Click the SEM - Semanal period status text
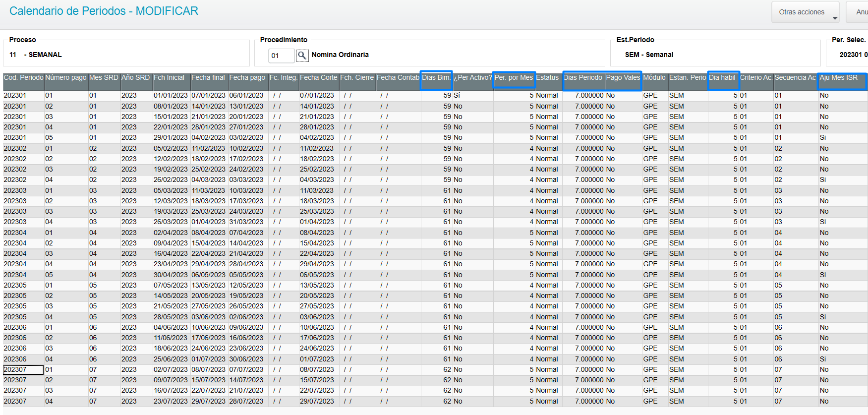The width and height of the screenshot is (868, 415). (x=649, y=55)
